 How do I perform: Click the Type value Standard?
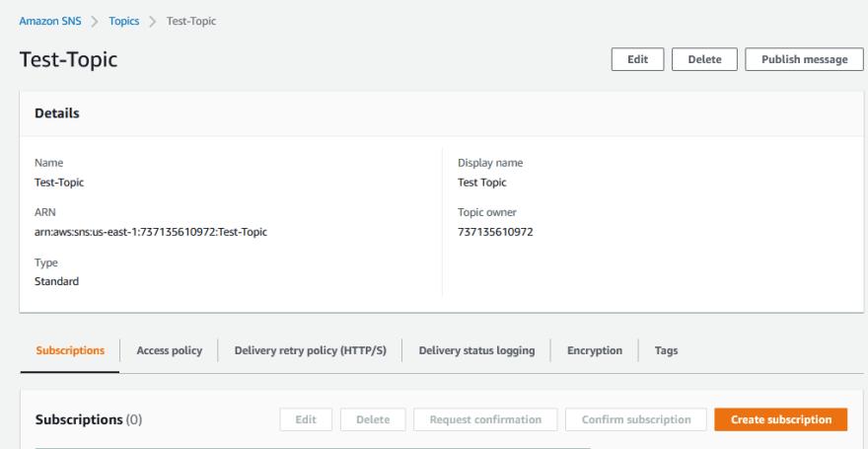(56, 281)
